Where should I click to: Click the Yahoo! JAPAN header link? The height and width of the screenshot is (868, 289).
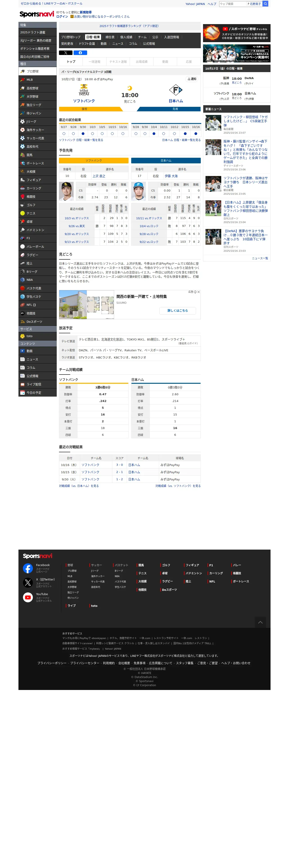(x=195, y=4)
